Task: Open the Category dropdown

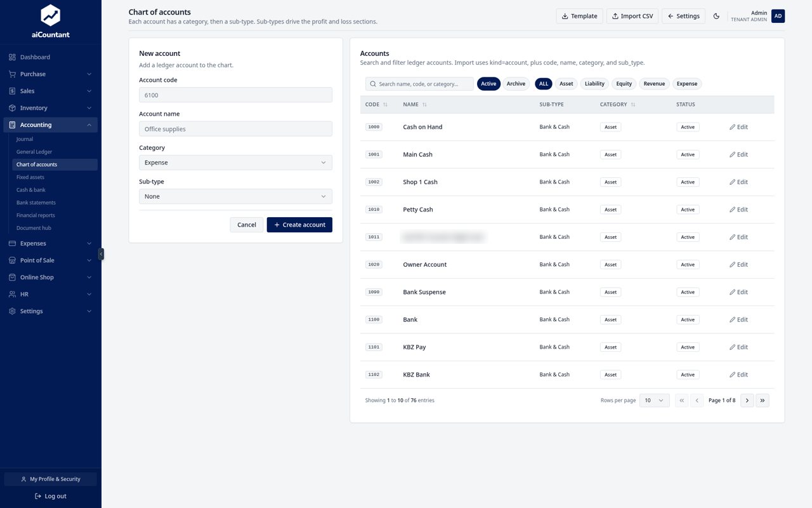Action: [235, 163]
